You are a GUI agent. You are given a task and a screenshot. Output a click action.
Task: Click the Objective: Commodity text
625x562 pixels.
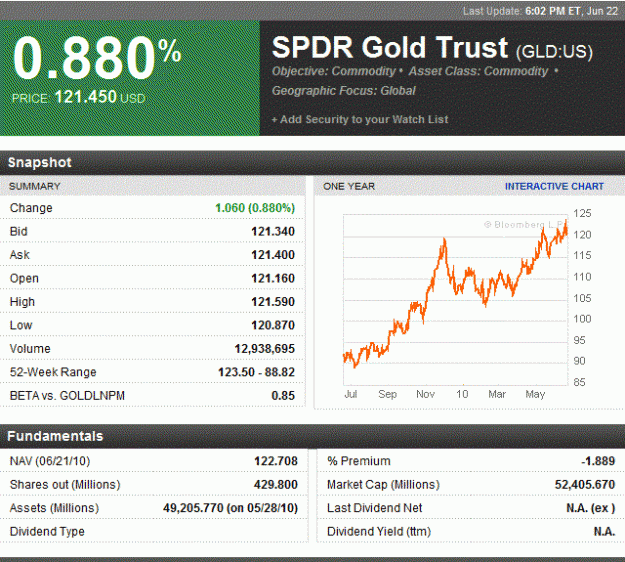coord(333,71)
